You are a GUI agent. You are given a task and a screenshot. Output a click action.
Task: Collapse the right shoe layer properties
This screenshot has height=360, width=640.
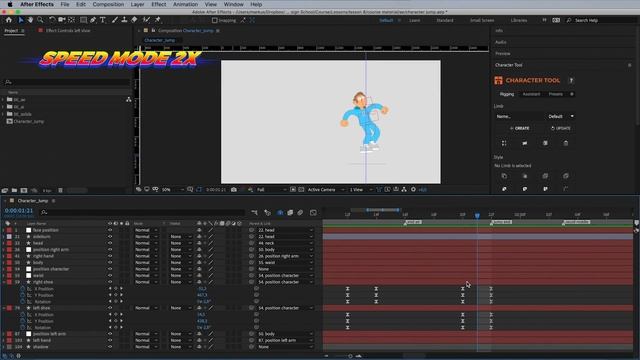tap(4, 282)
